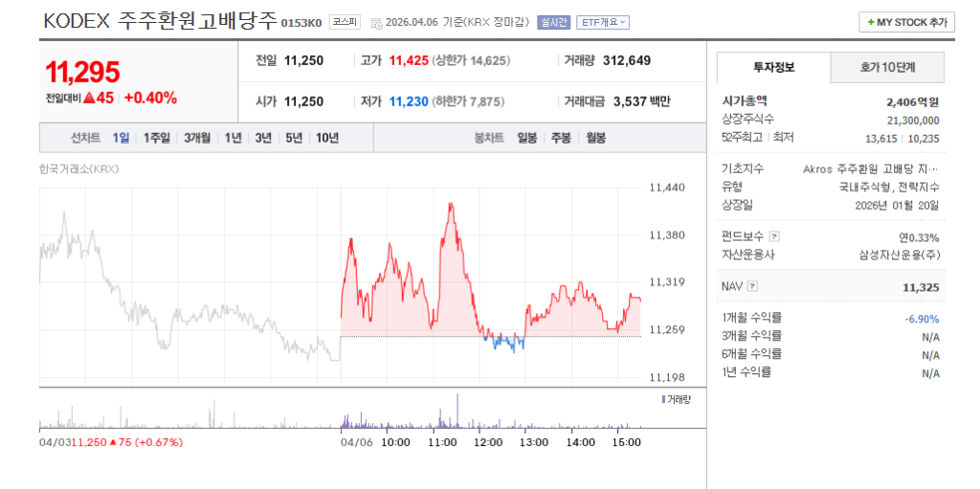Click the help icon next to NAV

[752, 285]
